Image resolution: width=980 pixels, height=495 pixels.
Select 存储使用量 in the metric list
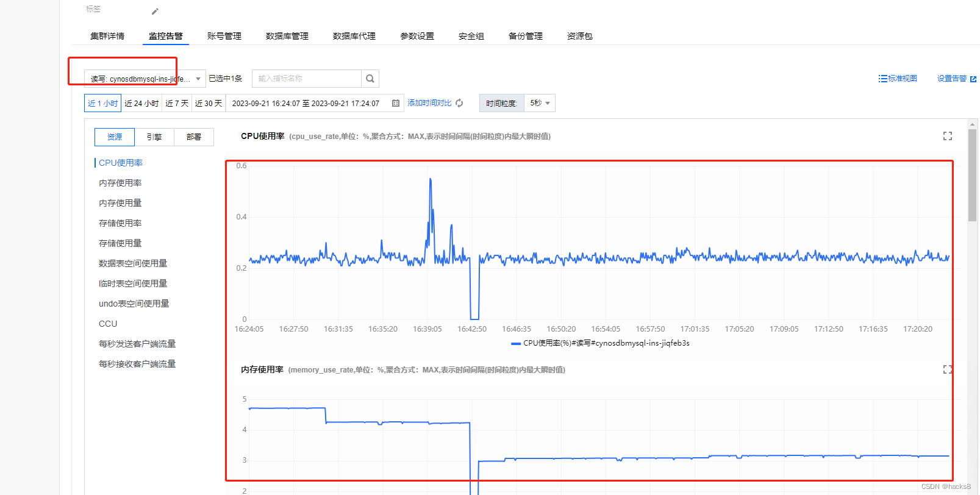(x=120, y=243)
